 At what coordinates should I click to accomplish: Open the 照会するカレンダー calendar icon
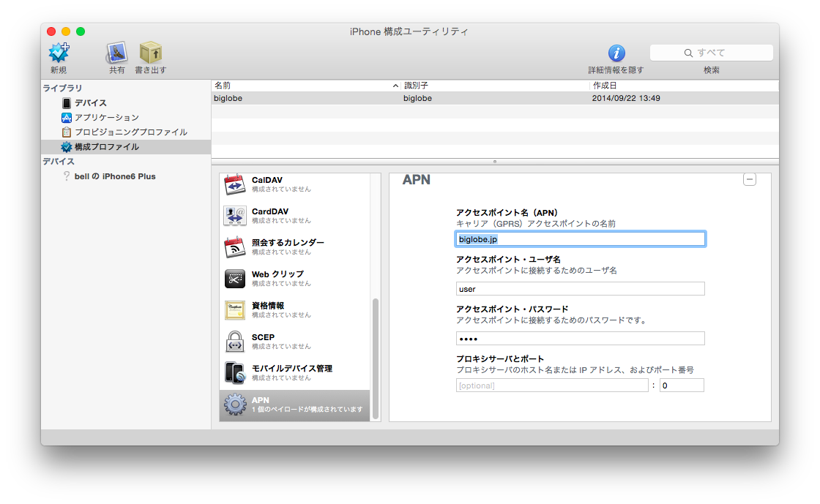click(x=235, y=247)
